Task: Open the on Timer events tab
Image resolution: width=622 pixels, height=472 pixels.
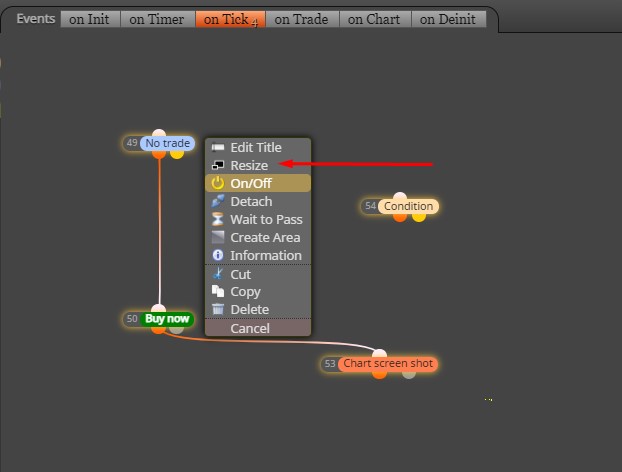Action: pyautogui.click(x=157, y=19)
